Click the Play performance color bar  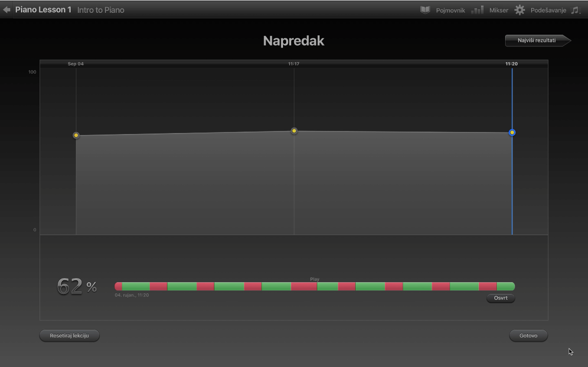tap(315, 286)
